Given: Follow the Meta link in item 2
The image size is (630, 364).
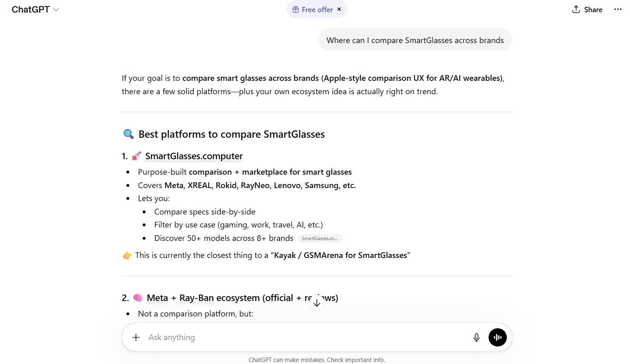Looking at the screenshot, I should [x=157, y=298].
